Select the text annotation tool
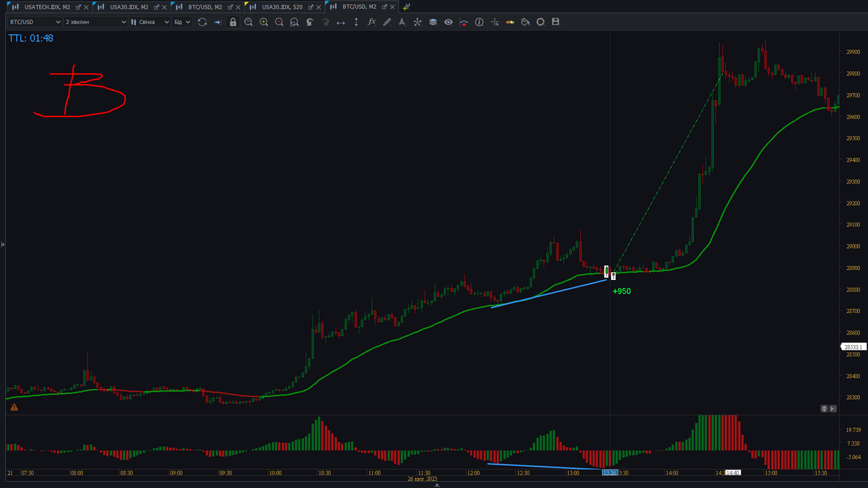This screenshot has height=488, width=868. (402, 22)
